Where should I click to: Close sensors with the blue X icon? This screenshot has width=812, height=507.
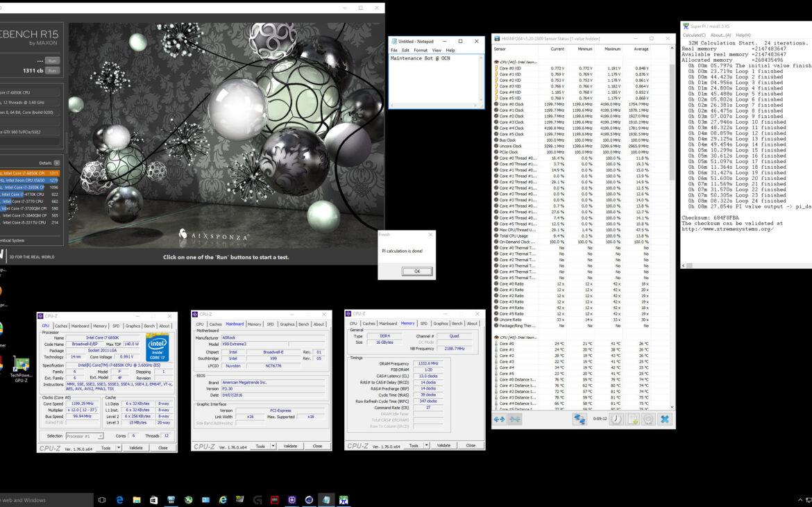tap(665, 419)
